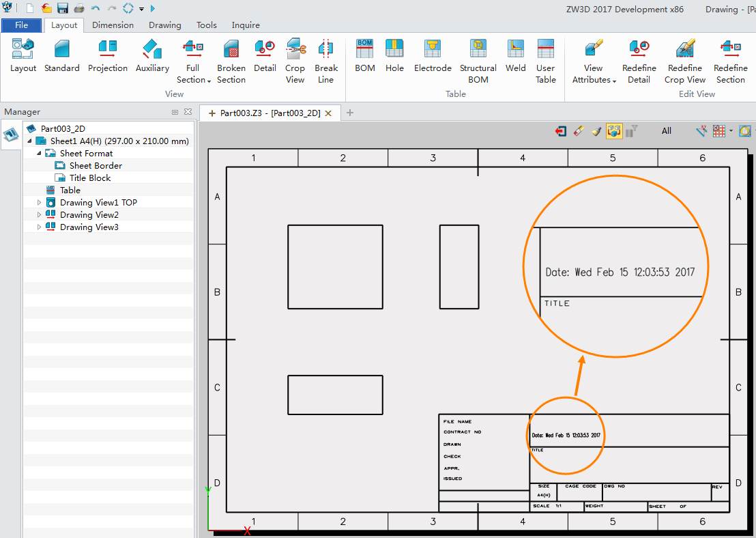Launch Redefine Detail
This screenshot has height=538, width=756.
[x=639, y=49]
